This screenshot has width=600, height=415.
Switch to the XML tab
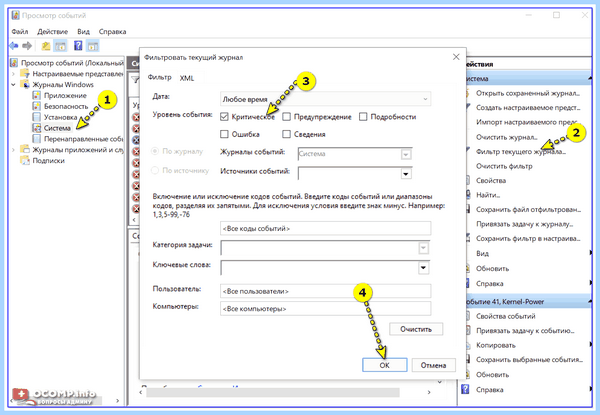pyautogui.click(x=187, y=78)
